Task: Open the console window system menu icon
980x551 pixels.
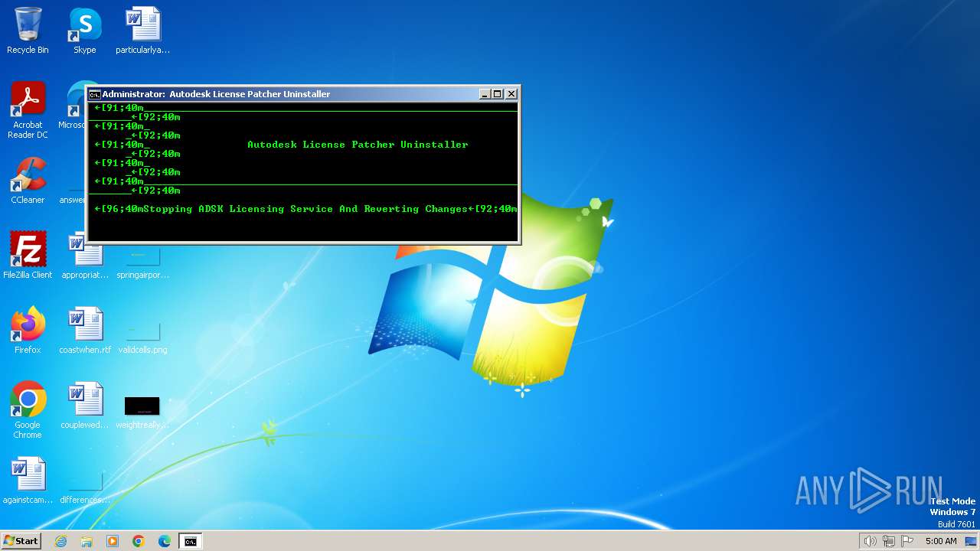Action: [x=94, y=94]
